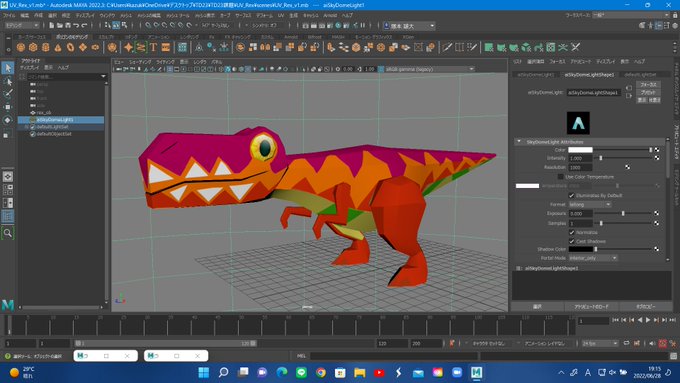Click the green-outlined sweep mesh shelf icon

pos(141,47)
